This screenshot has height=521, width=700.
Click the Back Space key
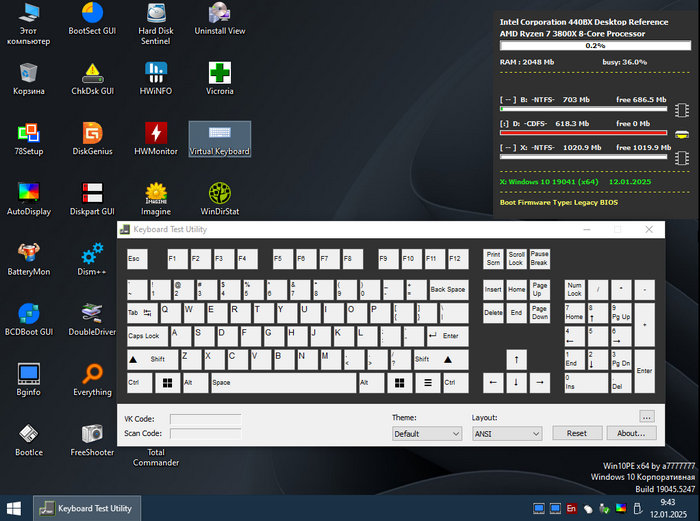point(449,290)
